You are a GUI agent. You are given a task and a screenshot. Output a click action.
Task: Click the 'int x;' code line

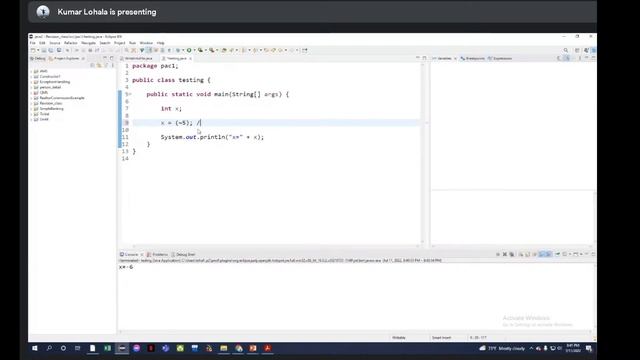pyautogui.click(x=171, y=109)
